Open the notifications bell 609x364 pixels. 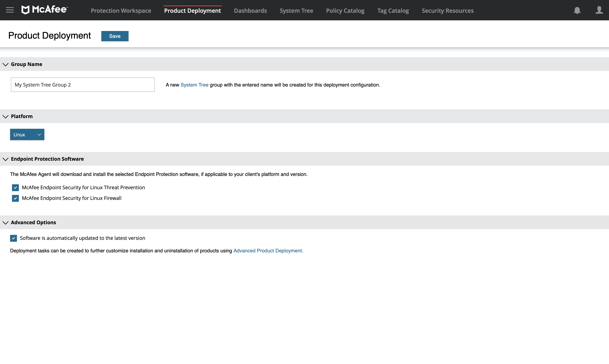[577, 10]
